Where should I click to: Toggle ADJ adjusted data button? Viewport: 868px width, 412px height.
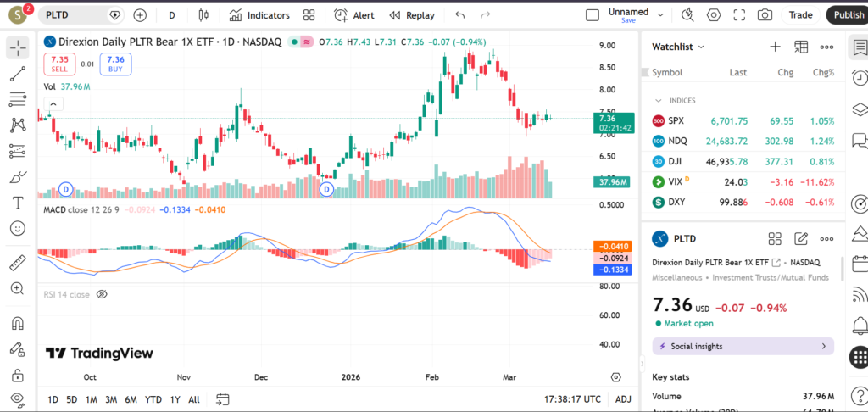pyautogui.click(x=623, y=399)
